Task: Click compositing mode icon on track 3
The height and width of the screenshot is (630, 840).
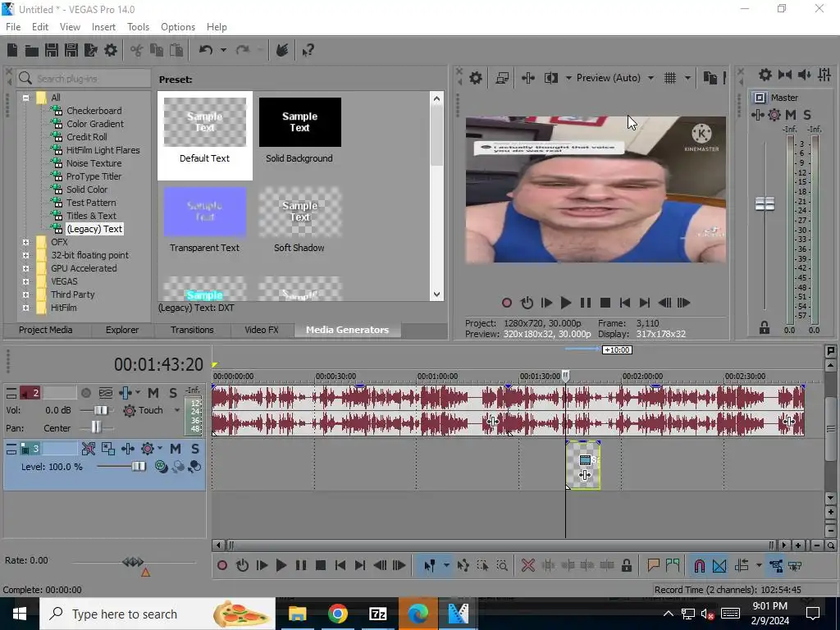Action: pyautogui.click(x=162, y=467)
